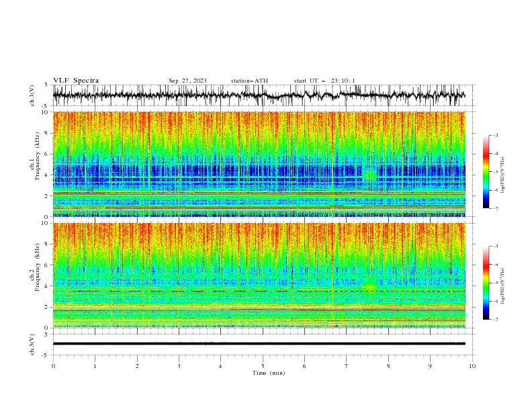This screenshot has height=411, width=532.
Task: Click the "start UT = 23:10:1" text
Action: click(324, 81)
